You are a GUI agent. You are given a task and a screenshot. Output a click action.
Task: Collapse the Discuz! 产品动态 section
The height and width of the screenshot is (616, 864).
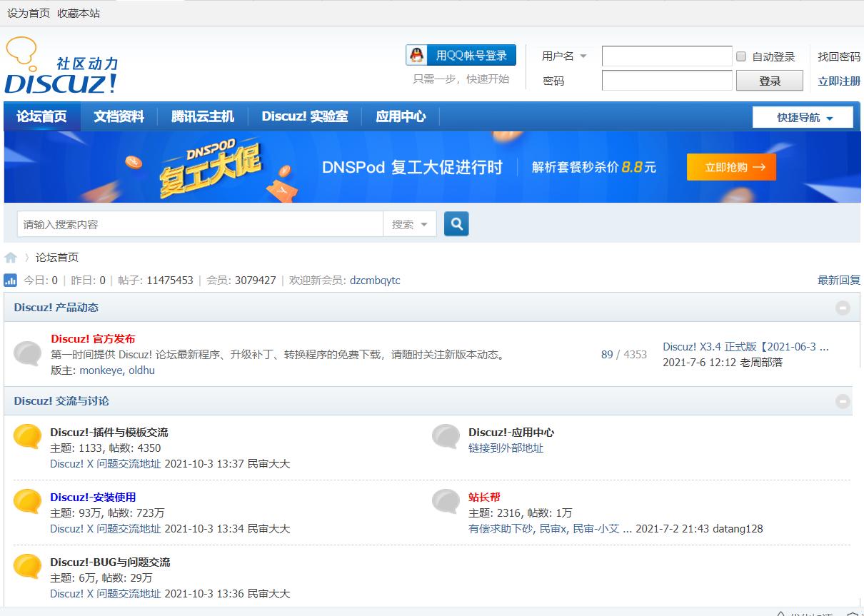pyautogui.click(x=842, y=307)
